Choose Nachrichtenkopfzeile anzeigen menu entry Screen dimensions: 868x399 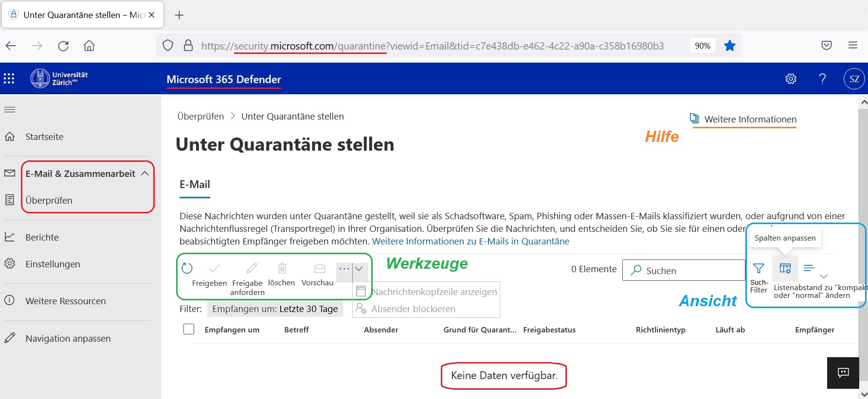pos(426,292)
